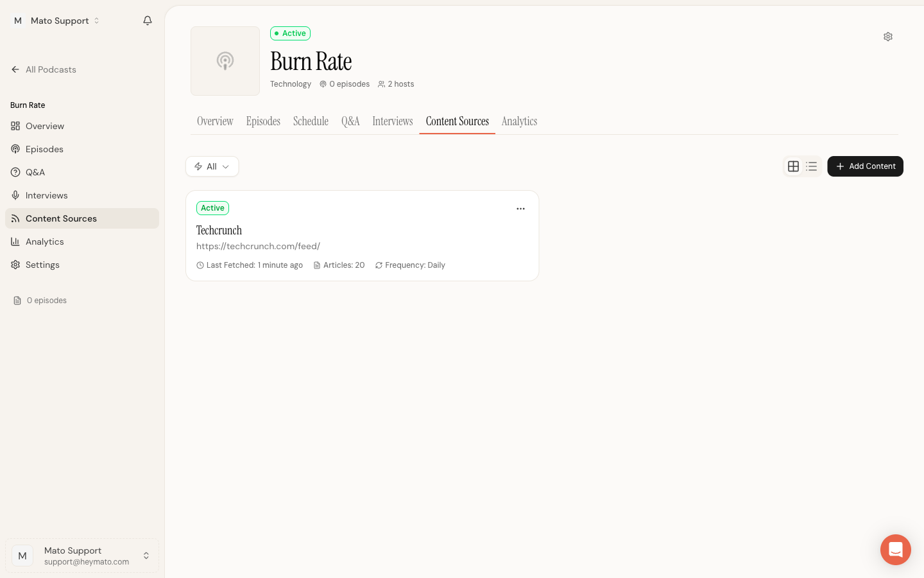Expand the All filter dropdown
Viewport: 924px width, 578px height.
click(x=212, y=166)
